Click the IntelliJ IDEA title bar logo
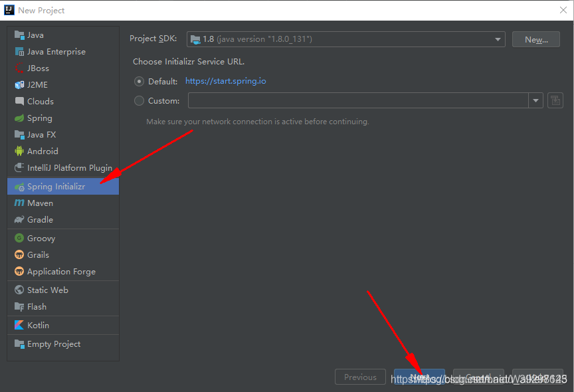Screen dimensions: 574x392 (x=9, y=10)
